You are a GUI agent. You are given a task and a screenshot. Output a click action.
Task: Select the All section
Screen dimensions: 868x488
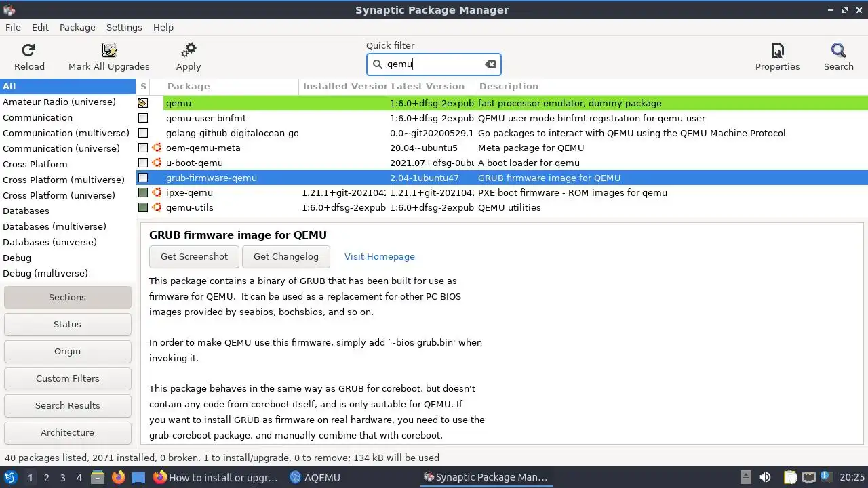coord(68,86)
